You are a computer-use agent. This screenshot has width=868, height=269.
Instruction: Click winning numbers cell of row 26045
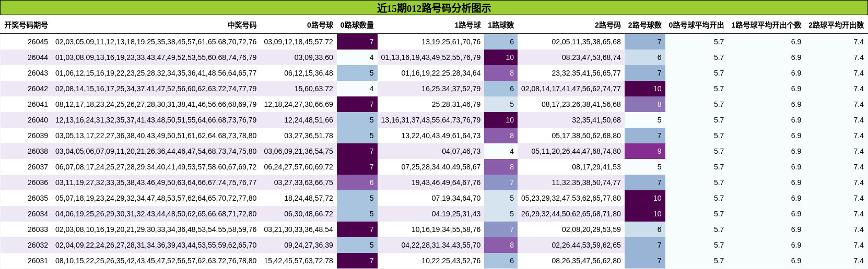coord(156,42)
